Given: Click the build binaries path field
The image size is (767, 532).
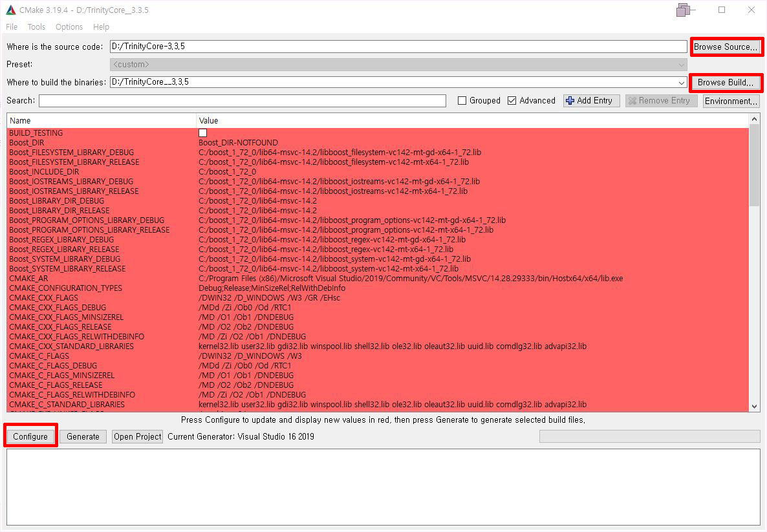Looking at the screenshot, I should pos(393,82).
